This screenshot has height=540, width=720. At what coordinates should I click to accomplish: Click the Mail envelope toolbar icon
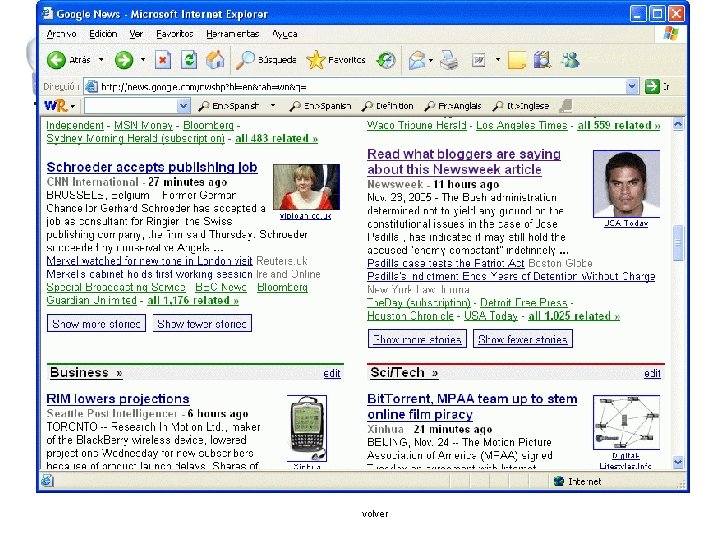pos(417,60)
